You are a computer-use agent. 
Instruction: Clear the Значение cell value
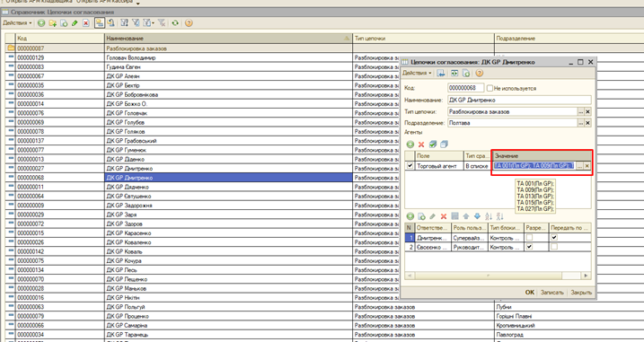587,166
